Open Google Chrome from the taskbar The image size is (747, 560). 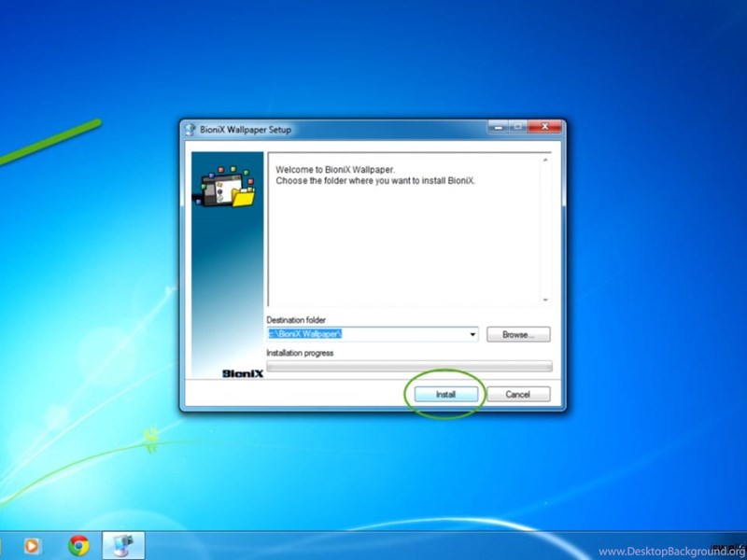[78, 546]
